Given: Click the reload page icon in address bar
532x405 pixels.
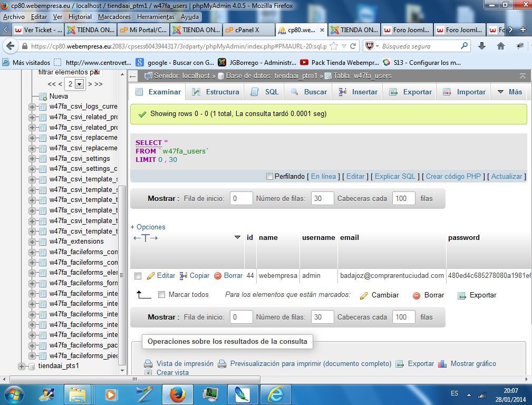Looking at the screenshot, I should click(x=353, y=46).
